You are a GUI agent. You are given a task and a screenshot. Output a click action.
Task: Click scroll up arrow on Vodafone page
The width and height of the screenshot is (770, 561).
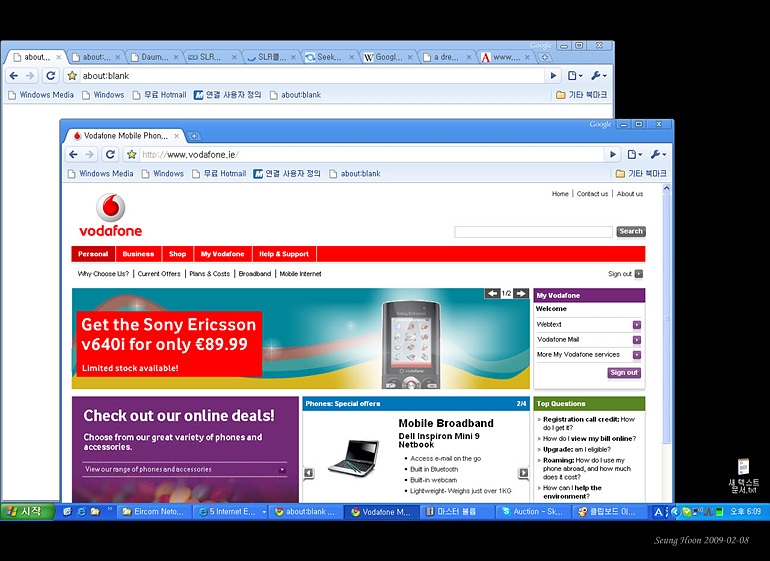pyautogui.click(x=666, y=188)
